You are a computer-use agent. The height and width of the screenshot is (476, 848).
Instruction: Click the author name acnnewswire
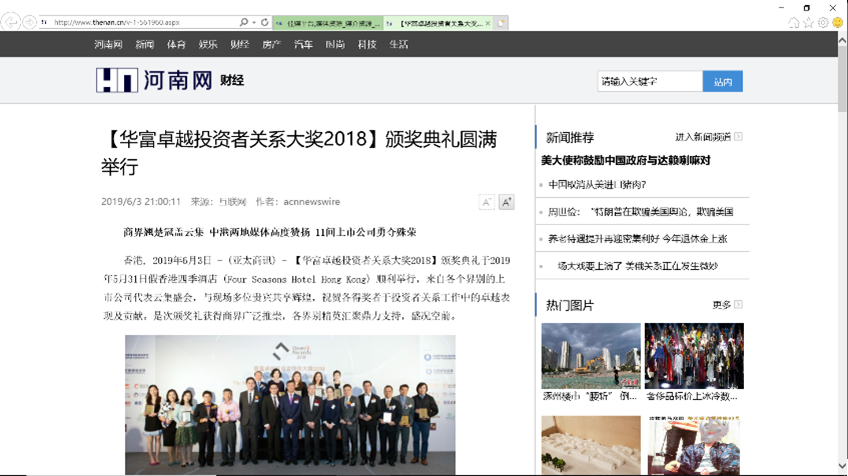(312, 202)
